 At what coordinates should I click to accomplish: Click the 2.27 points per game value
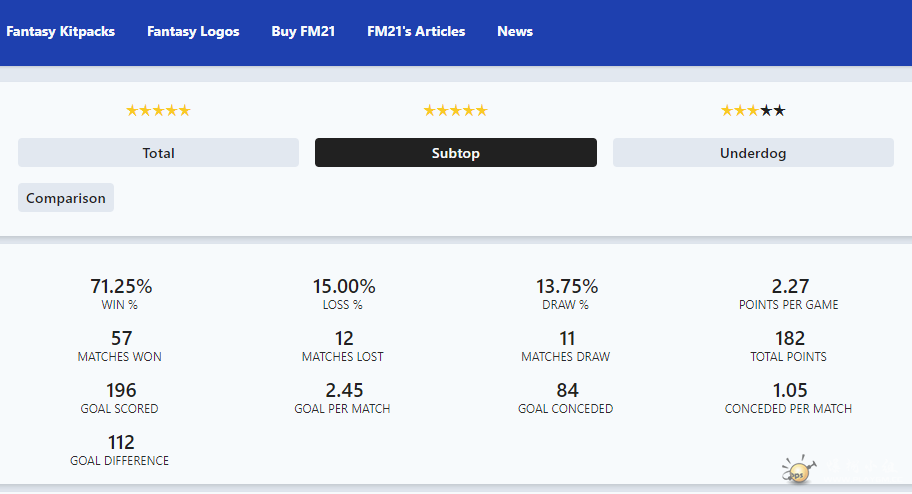click(790, 287)
